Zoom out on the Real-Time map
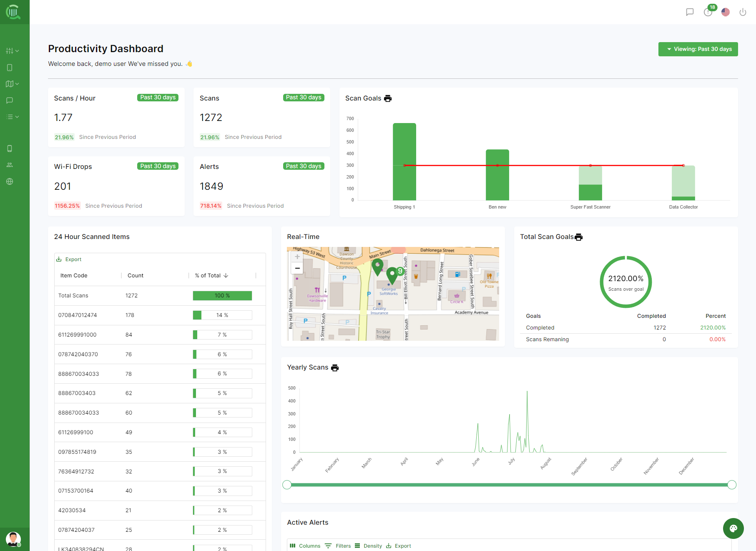The width and height of the screenshot is (756, 551). (297, 268)
